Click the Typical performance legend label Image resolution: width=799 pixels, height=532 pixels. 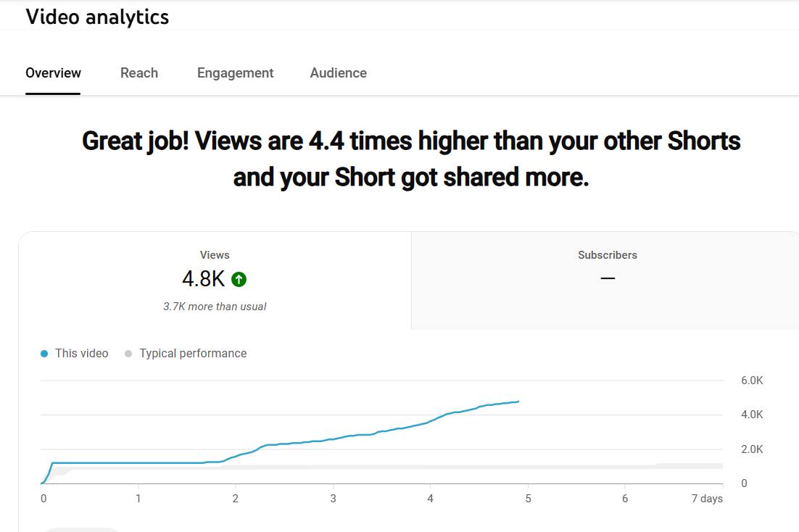click(193, 353)
